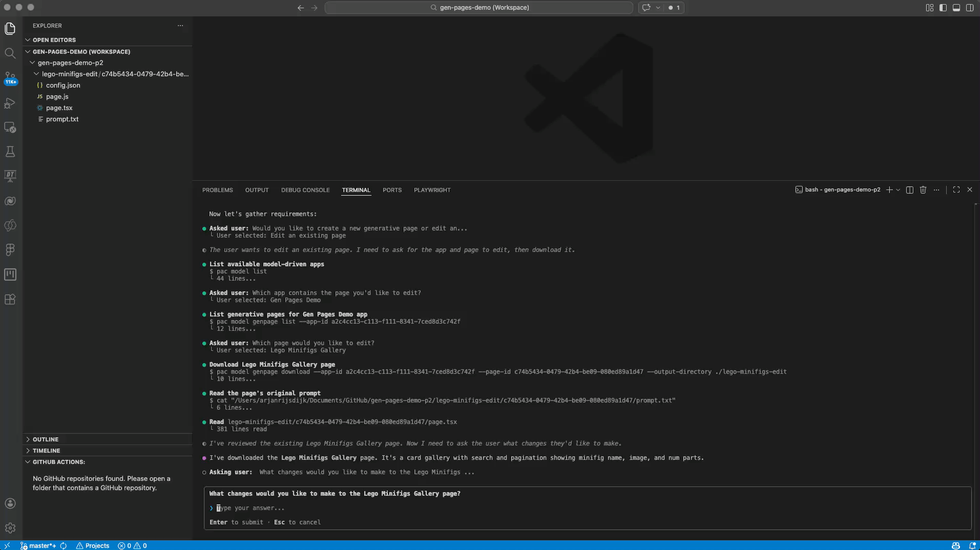Viewport: 980px width, 550px height.
Task: Open the PLAYWRIGHT tab
Action: coord(432,190)
